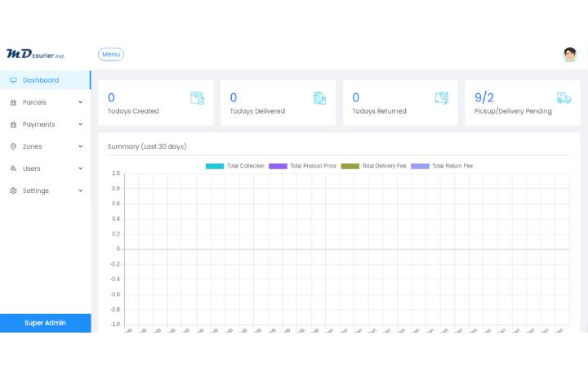The width and height of the screenshot is (588, 372).
Task: Click the Todays Returned card icon
Action: click(442, 98)
